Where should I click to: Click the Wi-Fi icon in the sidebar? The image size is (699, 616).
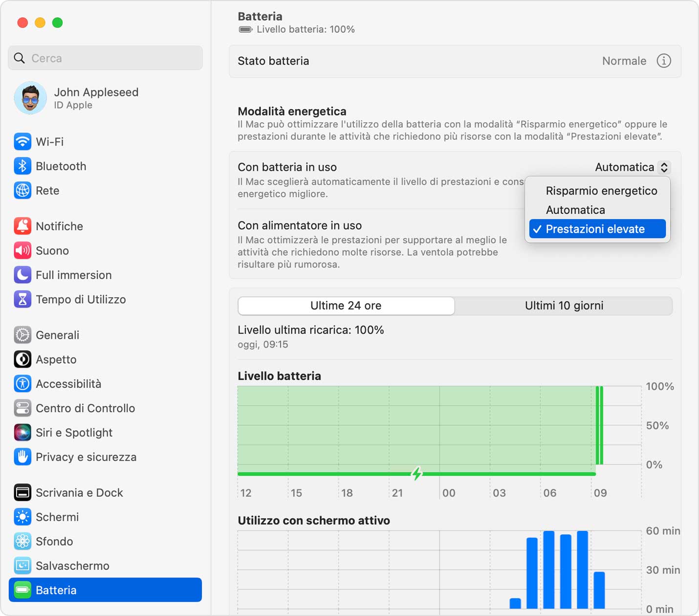coord(22,142)
